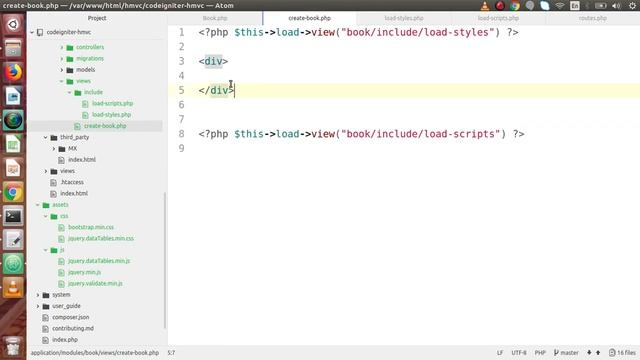Open the VLC tray indicator
The image size is (640, 360).
(484, 6)
